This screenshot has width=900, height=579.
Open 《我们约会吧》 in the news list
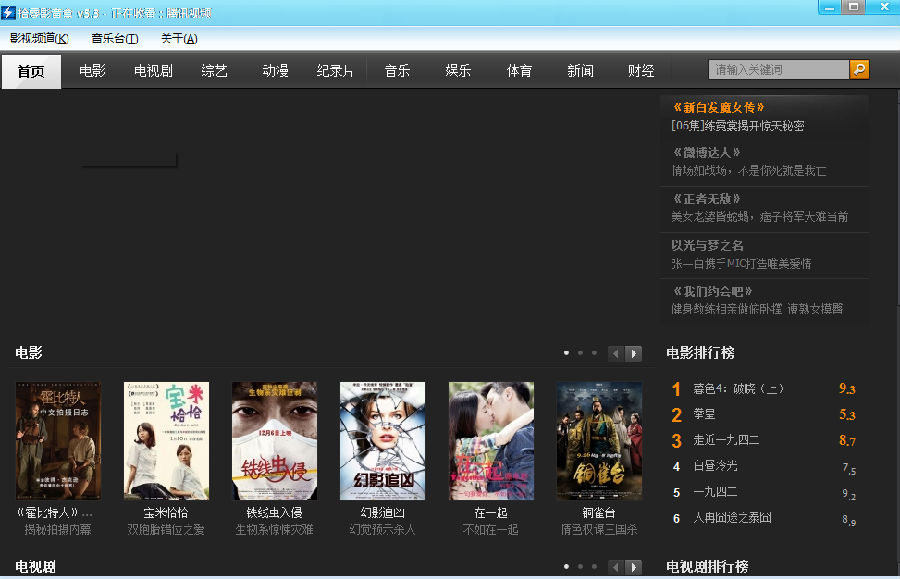pyautogui.click(x=713, y=291)
